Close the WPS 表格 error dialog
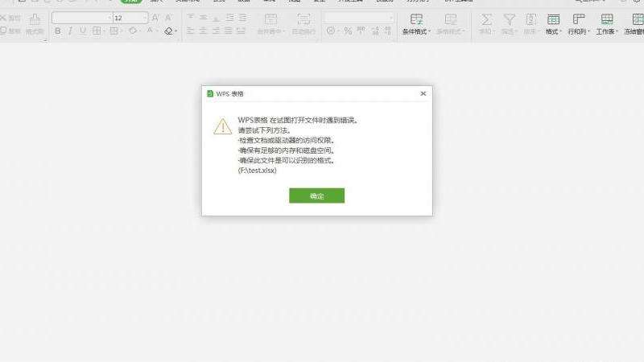 coord(423,93)
